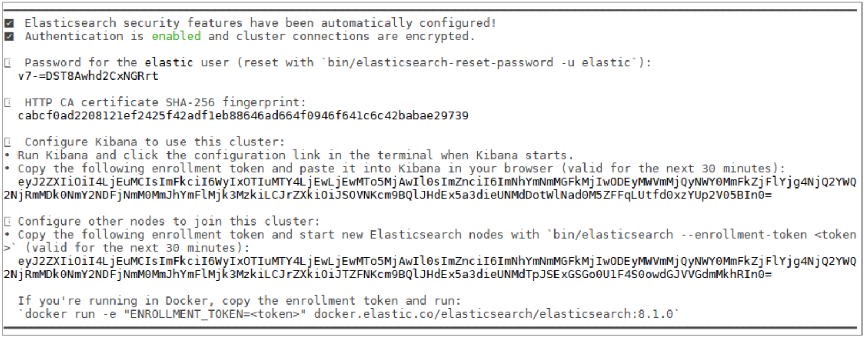Image resolution: width=868 pixels, height=340 pixels.
Task: Click checkmark beside Authentication is enabled line
Action: (x=9, y=37)
